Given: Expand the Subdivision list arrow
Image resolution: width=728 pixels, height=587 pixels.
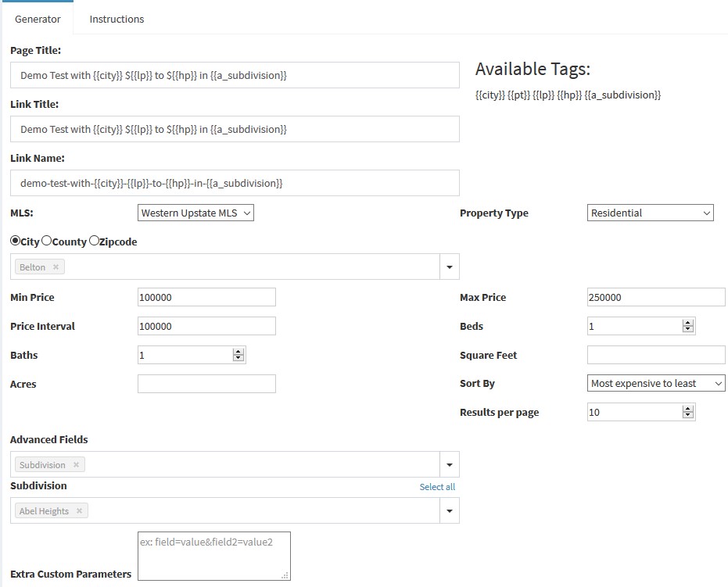Looking at the screenshot, I should (x=450, y=511).
